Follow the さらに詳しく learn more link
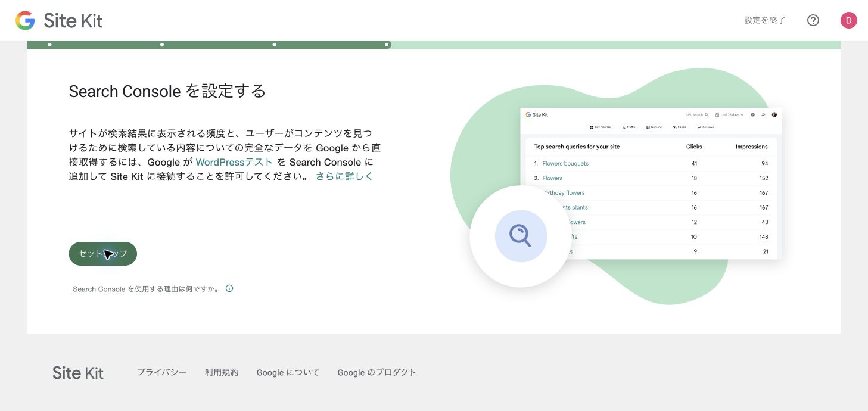Screen dimensions: 868x411 (344, 176)
